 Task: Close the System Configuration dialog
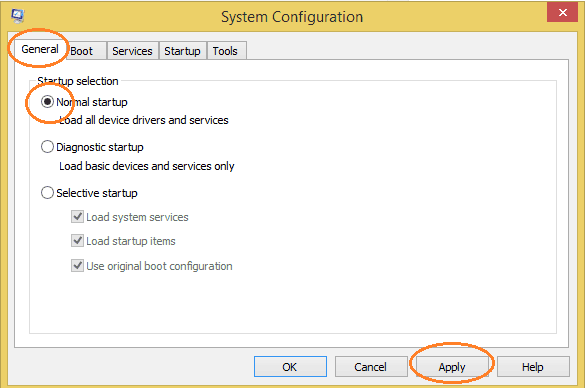tap(563, 12)
